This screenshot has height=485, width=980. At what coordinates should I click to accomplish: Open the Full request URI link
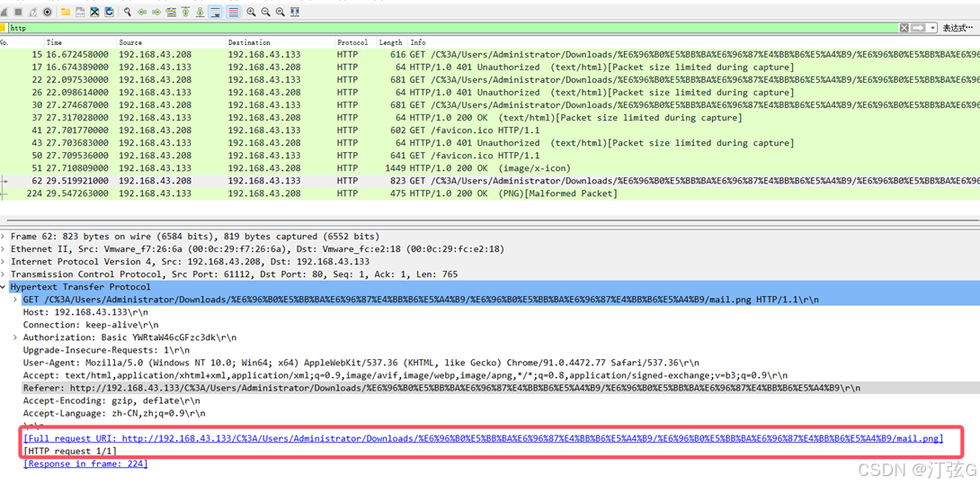click(483, 439)
